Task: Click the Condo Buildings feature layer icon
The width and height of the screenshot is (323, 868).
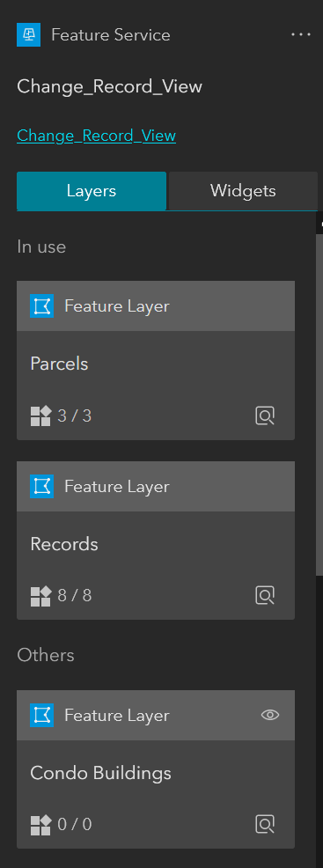Action: tap(41, 715)
